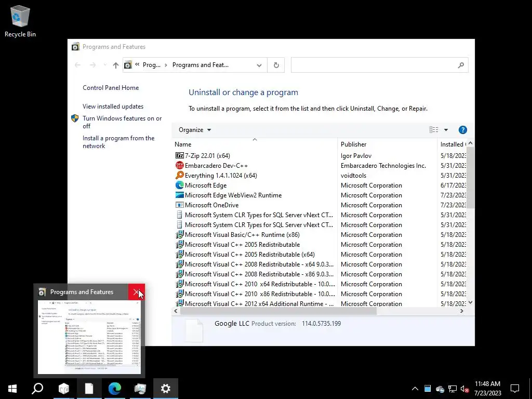Click the forward navigation arrow
The height and width of the screenshot is (399, 532).
[92, 65]
